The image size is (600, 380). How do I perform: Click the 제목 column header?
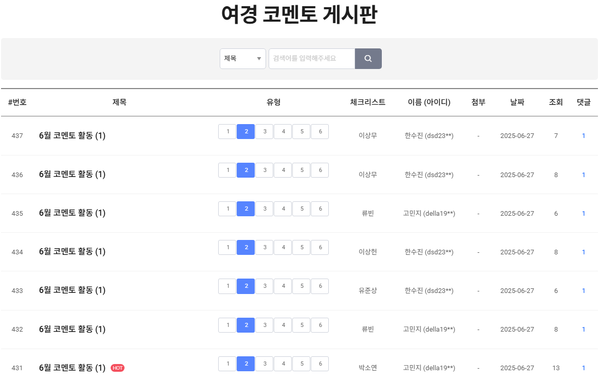(x=119, y=102)
